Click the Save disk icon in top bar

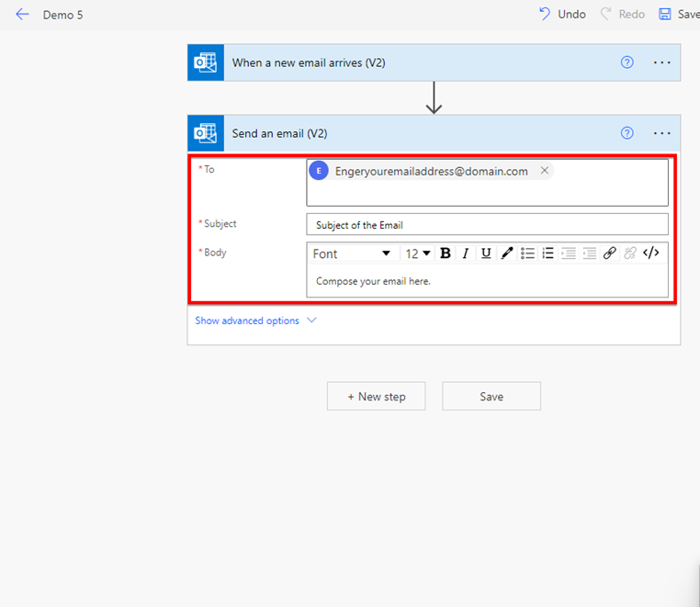pyautogui.click(x=665, y=15)
